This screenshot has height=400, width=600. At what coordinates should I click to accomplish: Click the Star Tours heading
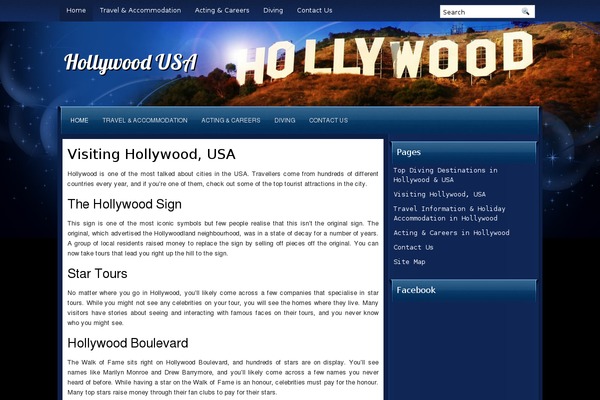coord(97,274)
